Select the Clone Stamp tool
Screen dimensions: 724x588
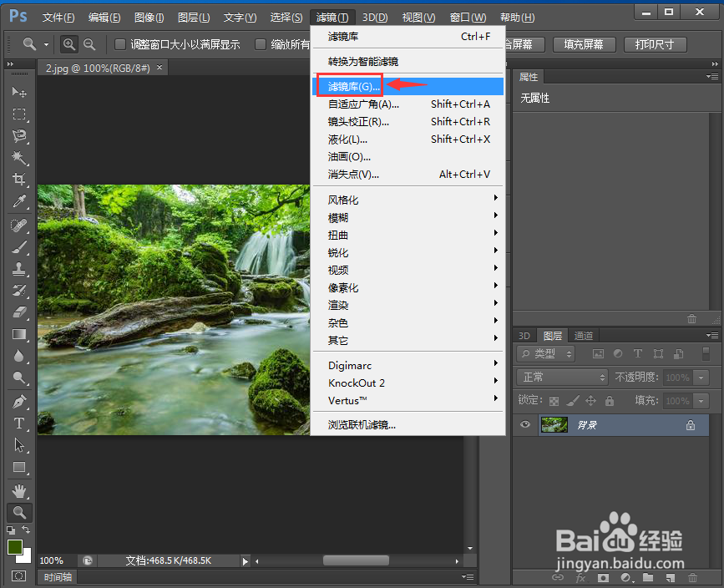click(x=19, y=269)
